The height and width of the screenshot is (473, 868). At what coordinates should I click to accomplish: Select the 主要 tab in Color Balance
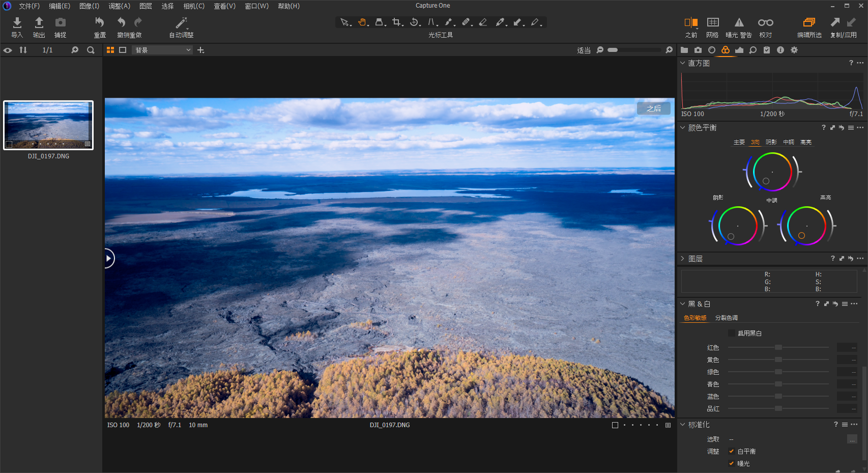tap(739, 142)
